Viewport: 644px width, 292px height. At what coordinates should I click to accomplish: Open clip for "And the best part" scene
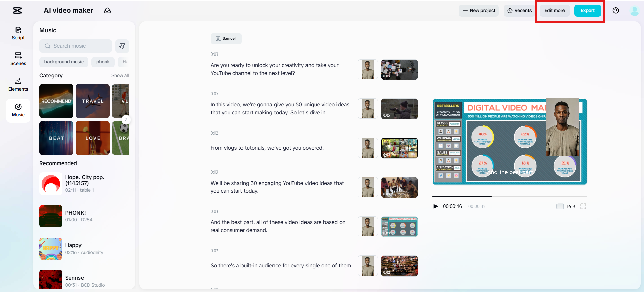(x=399, y=227)
